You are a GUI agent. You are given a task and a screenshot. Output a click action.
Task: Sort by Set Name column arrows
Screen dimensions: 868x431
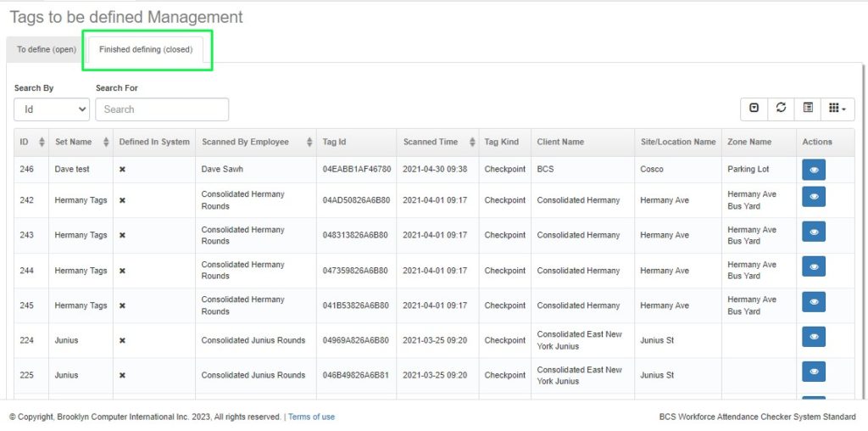[x=106, y=143]
